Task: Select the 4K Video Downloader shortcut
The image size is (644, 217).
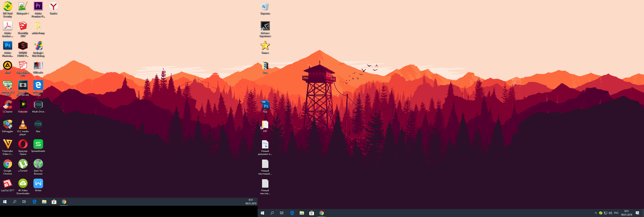Action: [23, 187]
